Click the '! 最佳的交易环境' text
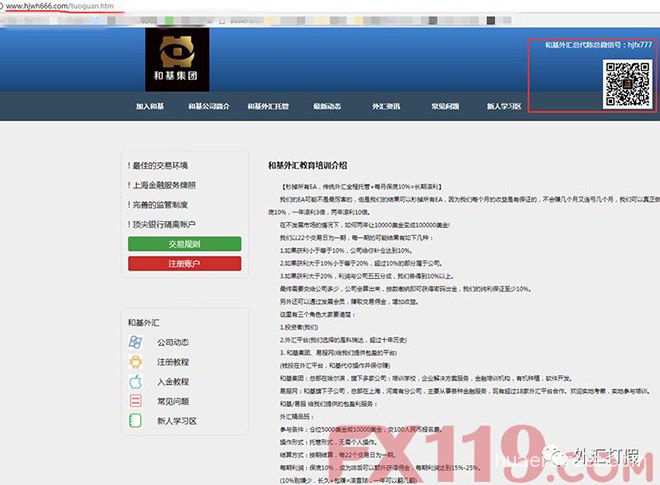This screenshot has height=485, width=660. click(x=158, y=165)
